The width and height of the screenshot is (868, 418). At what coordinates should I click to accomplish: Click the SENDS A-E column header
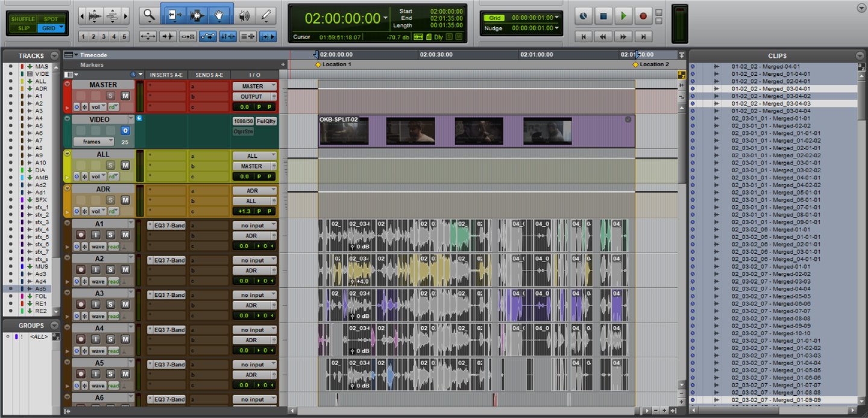pyautogui.click(x=208, y=75)
